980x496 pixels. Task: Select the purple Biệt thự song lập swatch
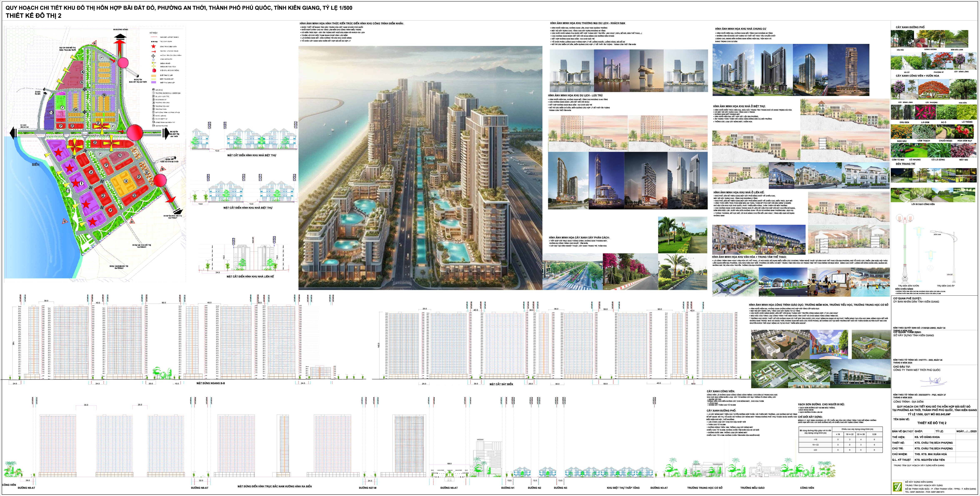[x=154, y=82]
